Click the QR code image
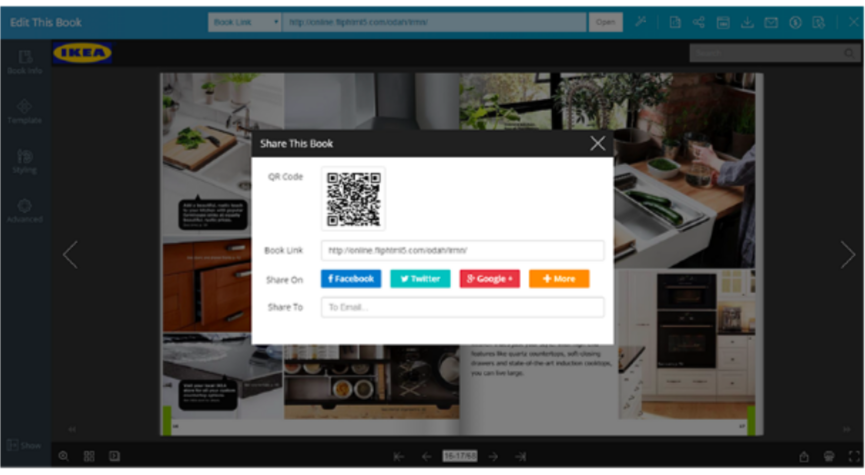Viewport: 865px width, 475px height. click(x=354, y=199)
